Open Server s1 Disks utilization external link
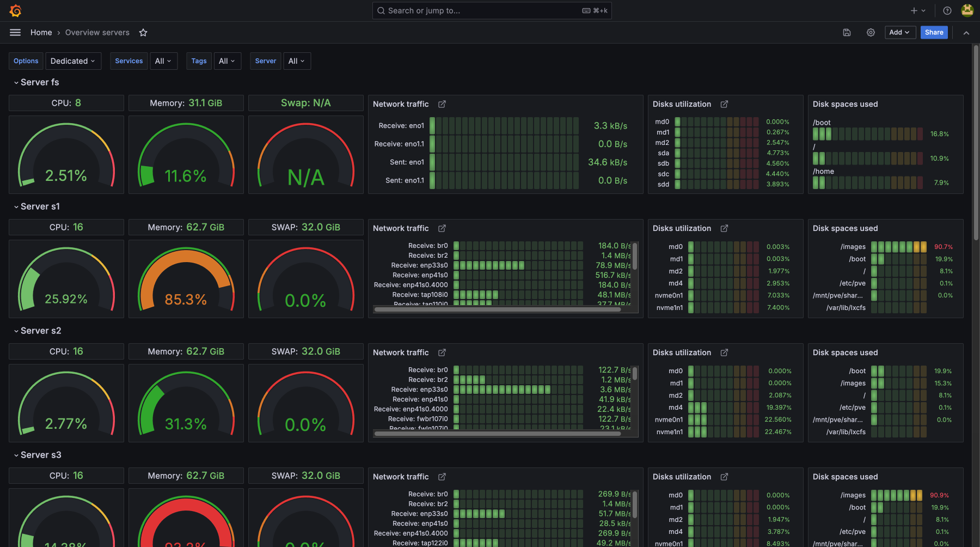Viewport: 980px width, 547px height. (724, 228)
